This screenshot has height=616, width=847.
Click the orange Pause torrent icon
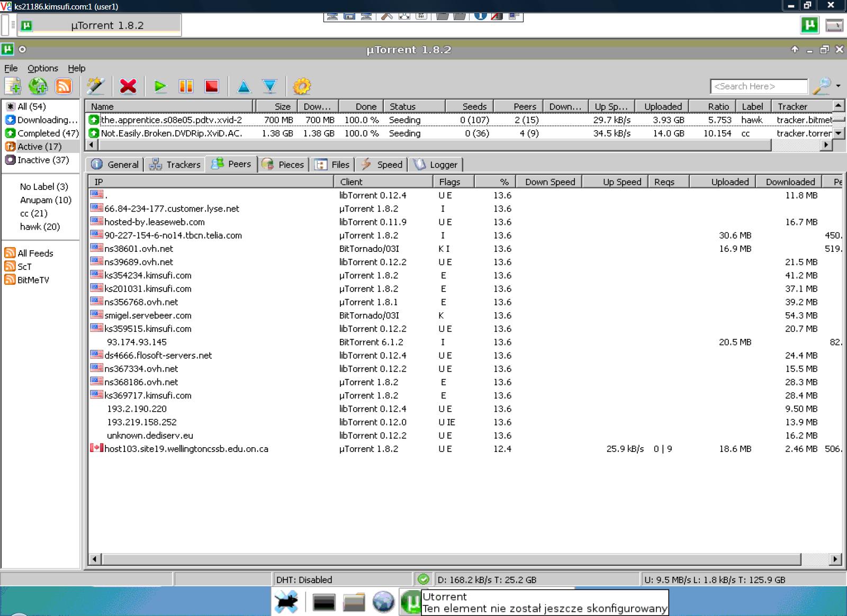pos(186,86)
